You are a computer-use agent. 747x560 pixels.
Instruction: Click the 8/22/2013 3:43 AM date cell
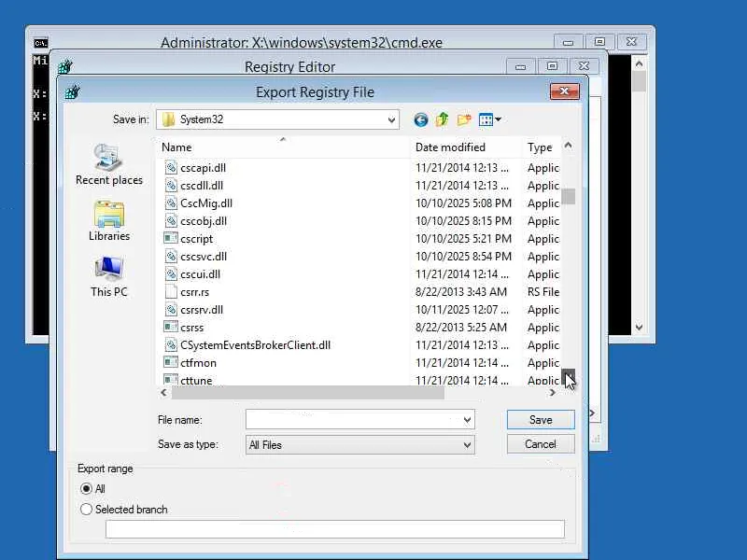pyautogui.click(x=461, y=292)
